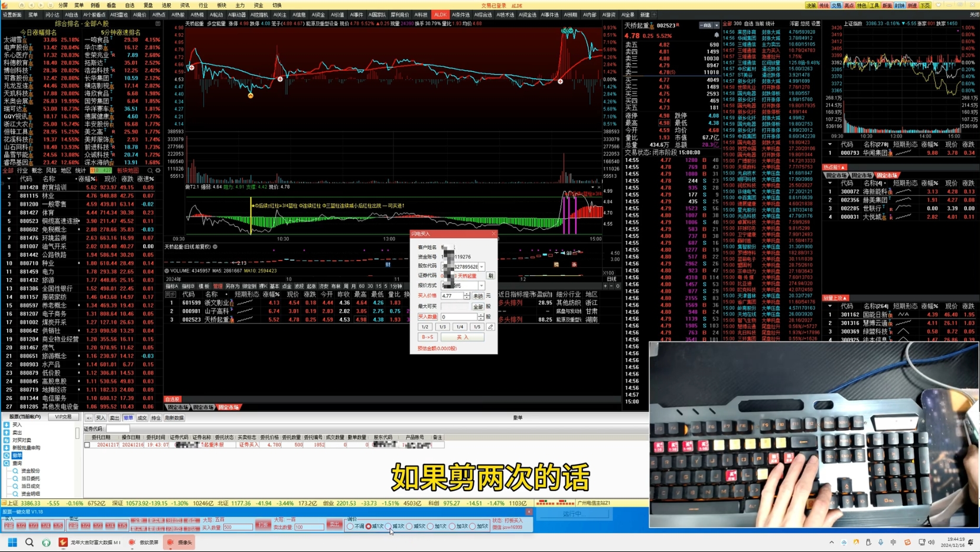Image resolution: width=980 pixels, height=552 pixels.
Task: Switch to 持仓 tab in order toolbar
Action: pyautogui.click(x=156, y=418)
